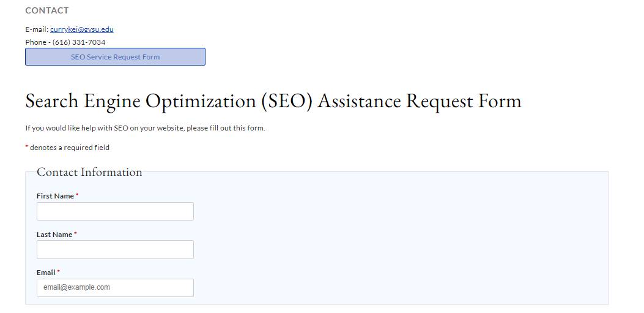The image size is (644, 313).
Task: Click the red asterisk in required-field note
Action: pos(27,148)
